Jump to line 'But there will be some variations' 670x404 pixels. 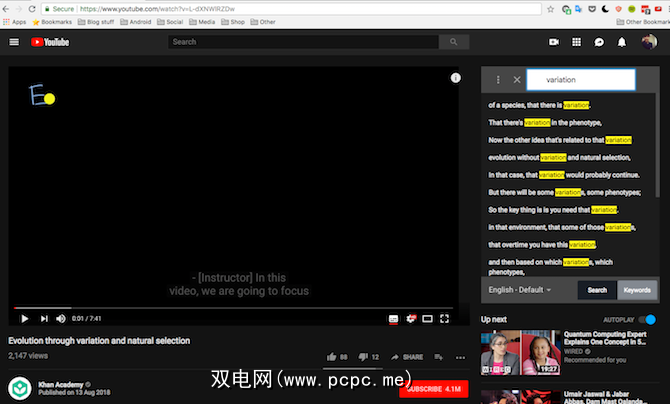pyautogui.click(x=564, y=192)
